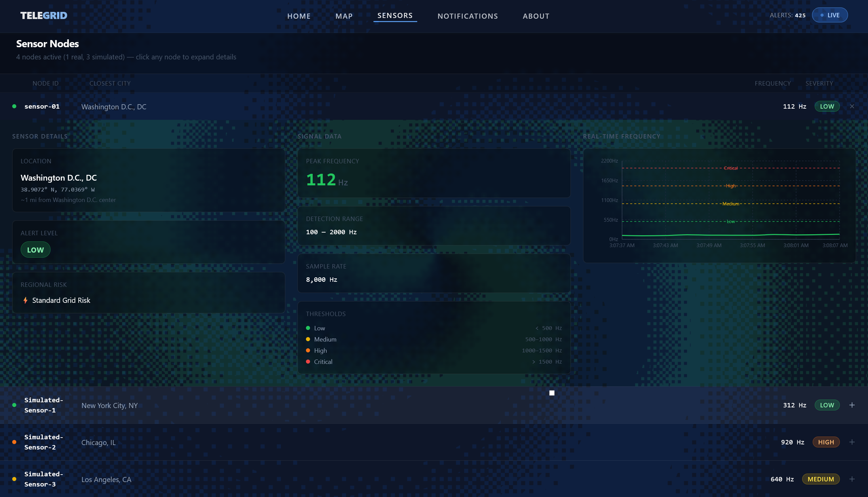Toggle the LIVE status button

pyautogui.click(x=829, y=15)
